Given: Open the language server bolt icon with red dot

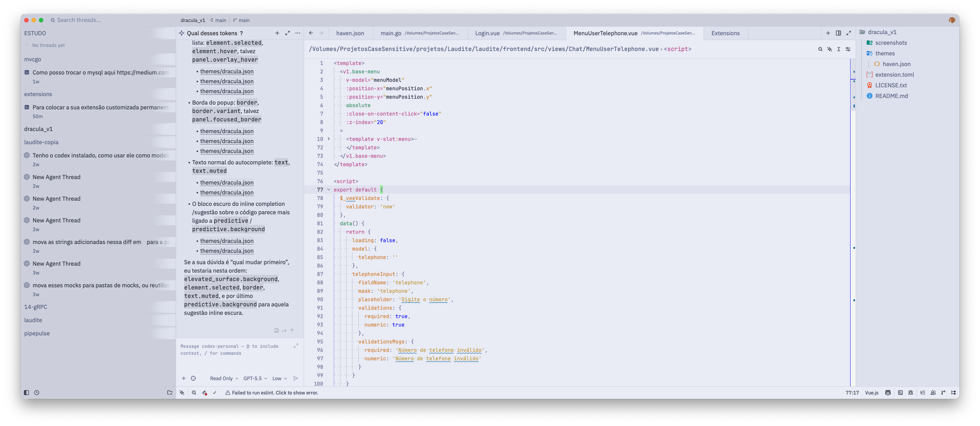Looking at the screenshot, I should (x=205, y=393).
